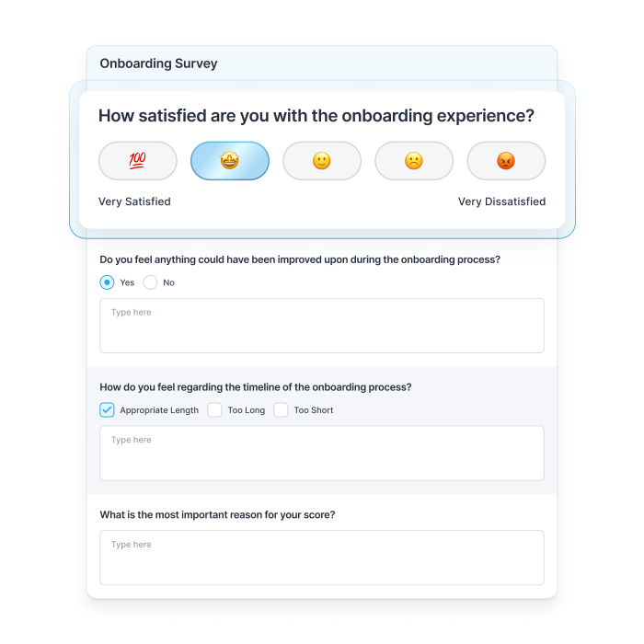Screen dimensions: 644x644
Task: Click the Too Long label text
Action: (247, 410)
